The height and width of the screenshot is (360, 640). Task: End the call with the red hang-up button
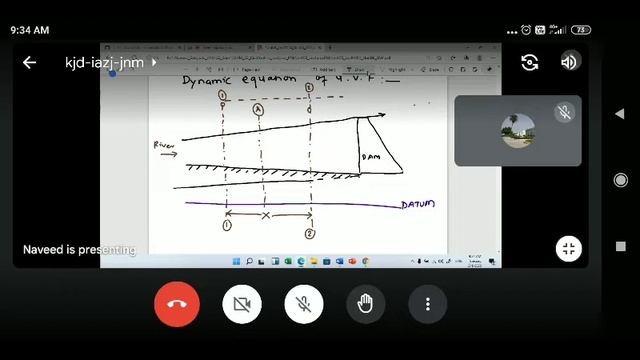click(x=177, y=304)
